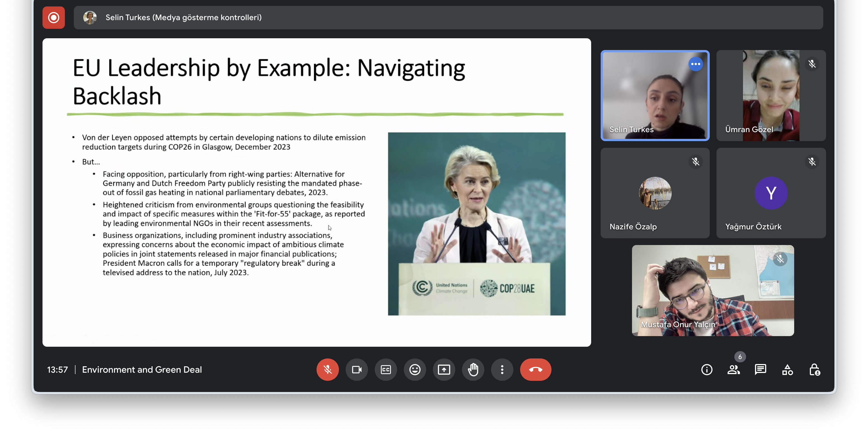The width and height of the screenshot is (868, 435).
Task: Unmute the microphone button
Action: (x=327, y=369)
